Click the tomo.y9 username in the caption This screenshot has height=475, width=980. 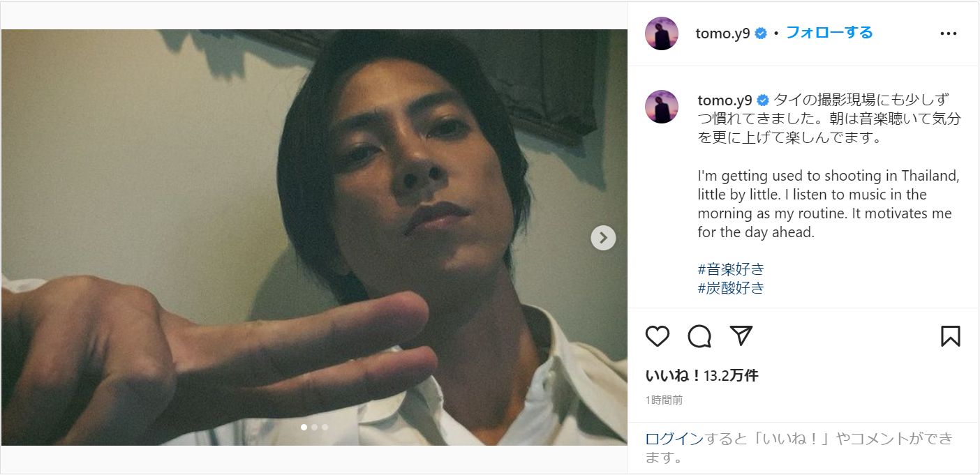click(724, 100)
